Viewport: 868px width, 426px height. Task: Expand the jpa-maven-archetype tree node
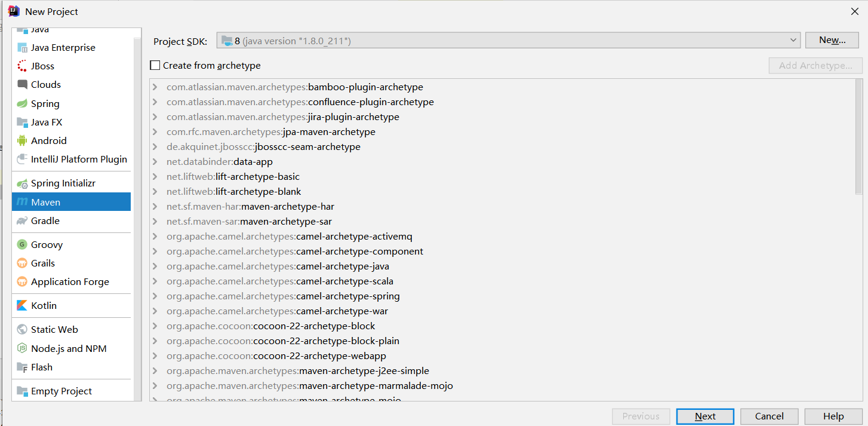pos(155,132)
